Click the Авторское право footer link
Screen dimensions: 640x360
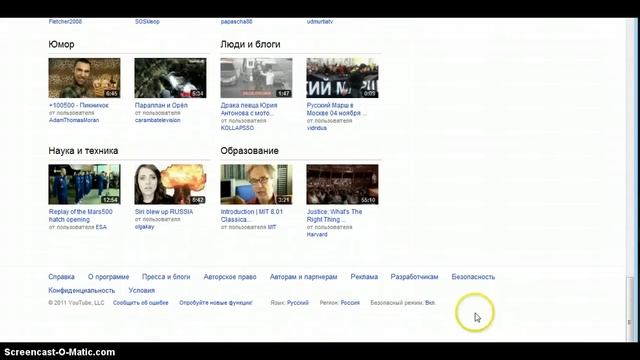230,277
